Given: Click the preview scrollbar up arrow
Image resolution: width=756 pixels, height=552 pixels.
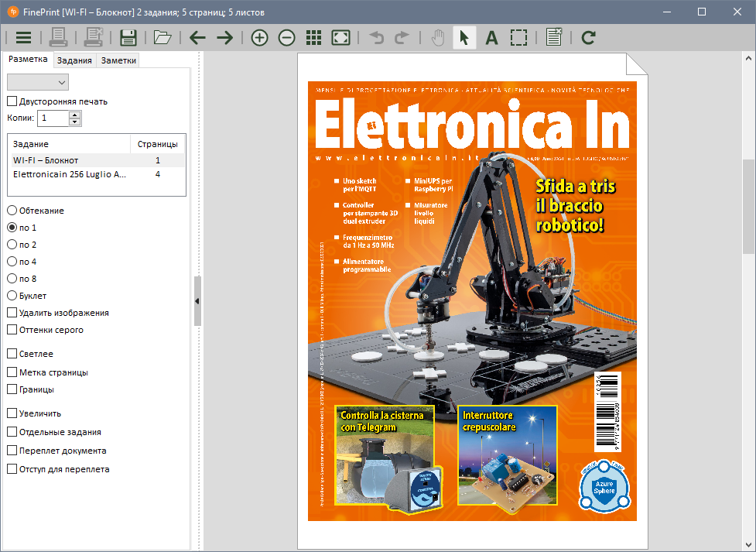Looking at the screenshot, I should 748,58.
